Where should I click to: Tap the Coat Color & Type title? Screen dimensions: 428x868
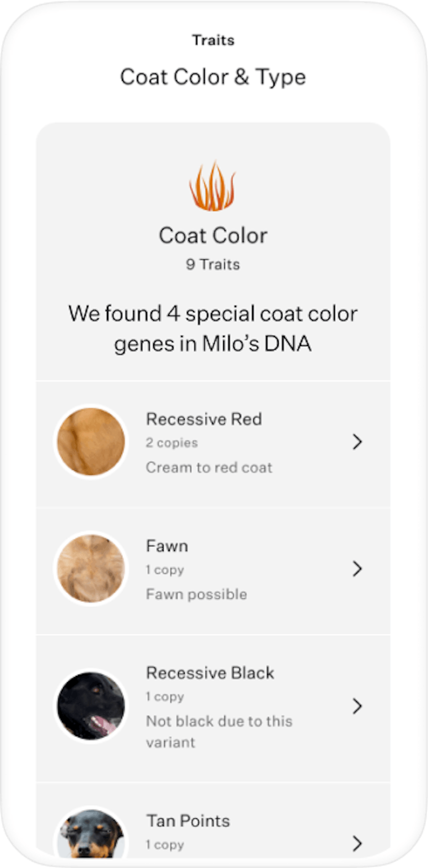(x=213, y=76)
